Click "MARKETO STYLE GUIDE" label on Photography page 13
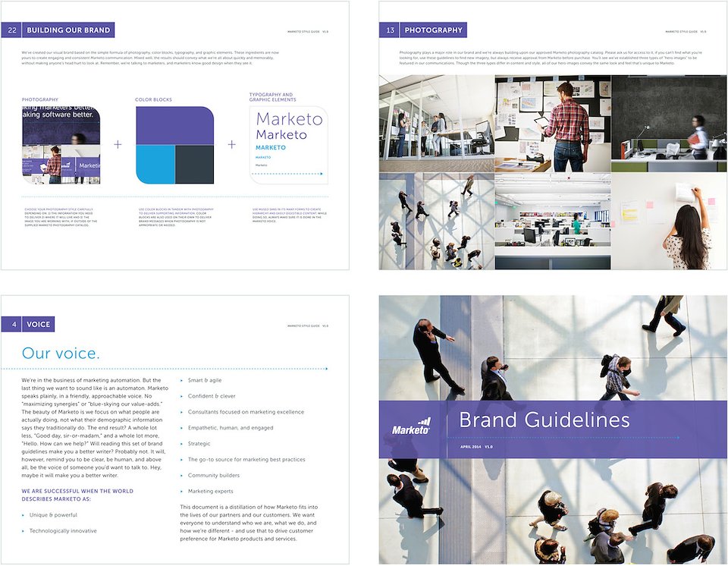 [x=682, y=32]
